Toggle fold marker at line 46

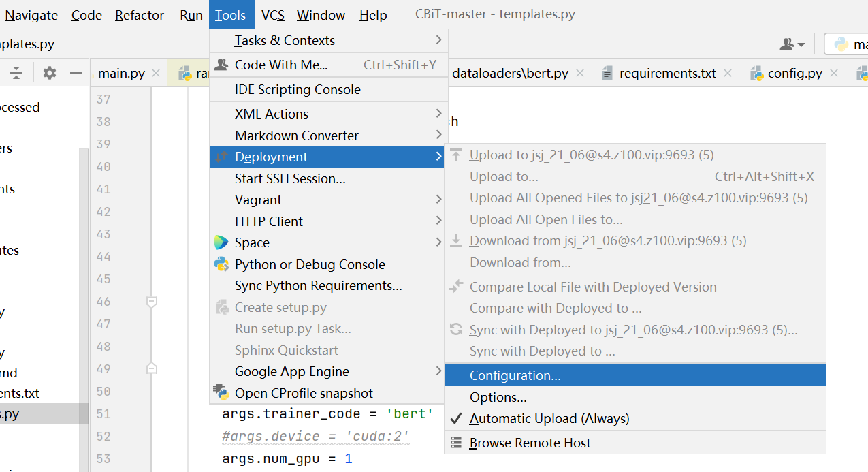(x=152, y=301)
